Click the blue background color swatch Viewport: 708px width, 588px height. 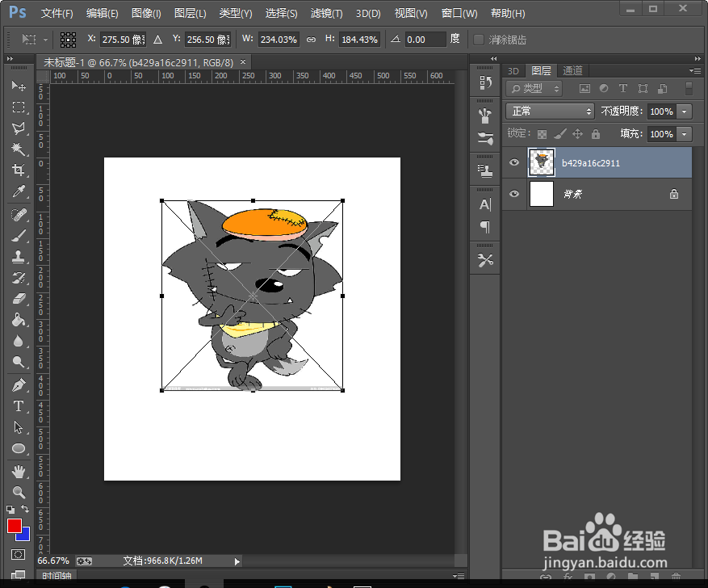25,536
